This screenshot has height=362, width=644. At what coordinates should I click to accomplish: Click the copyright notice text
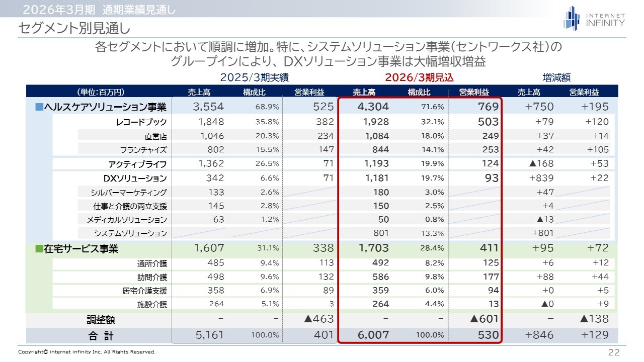(87, 352)
